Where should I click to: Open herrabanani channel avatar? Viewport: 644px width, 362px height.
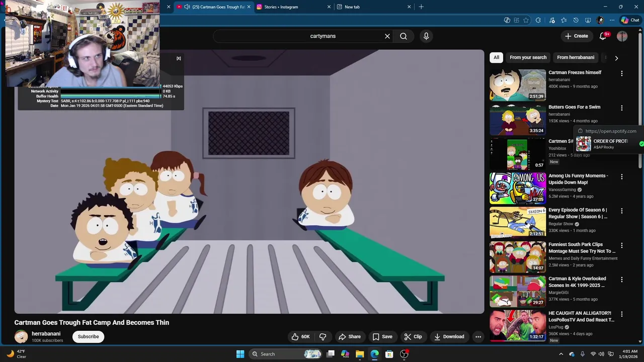(21, 336)
